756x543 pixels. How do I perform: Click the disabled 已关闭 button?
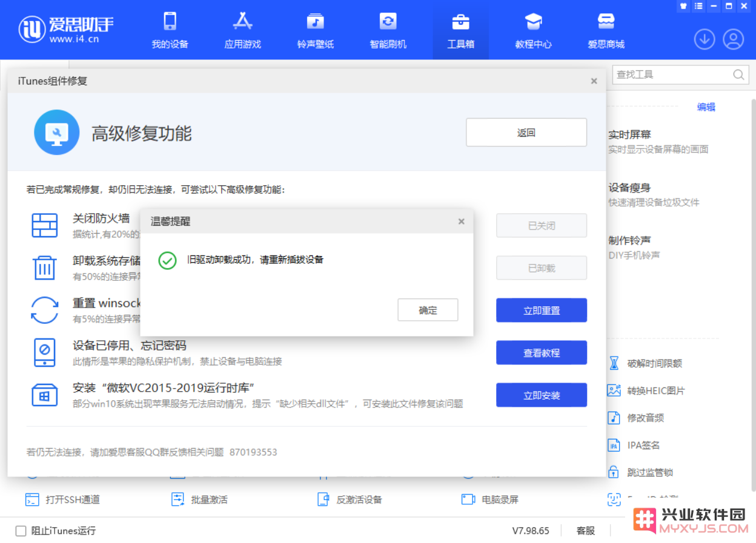click(x=542, y=226)
